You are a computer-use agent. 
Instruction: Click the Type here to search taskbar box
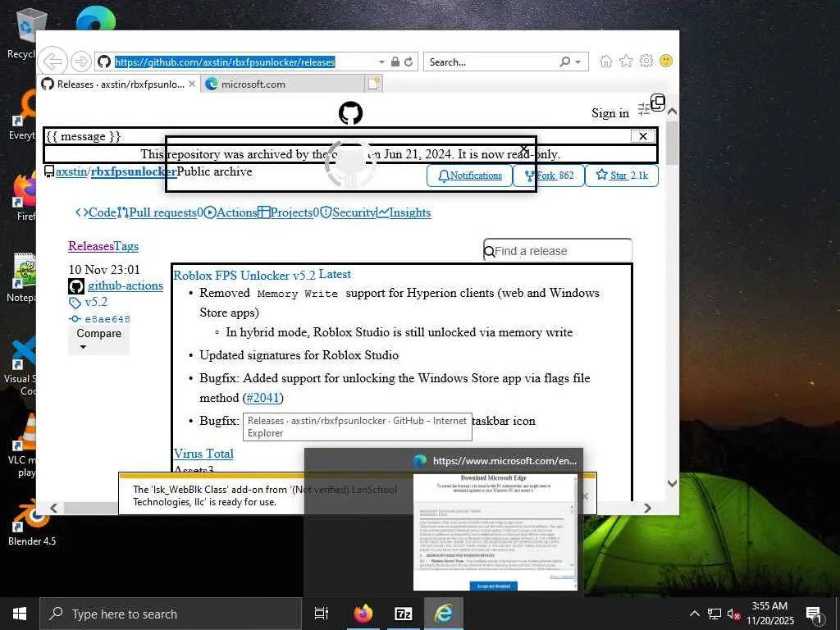coord(171,614)
